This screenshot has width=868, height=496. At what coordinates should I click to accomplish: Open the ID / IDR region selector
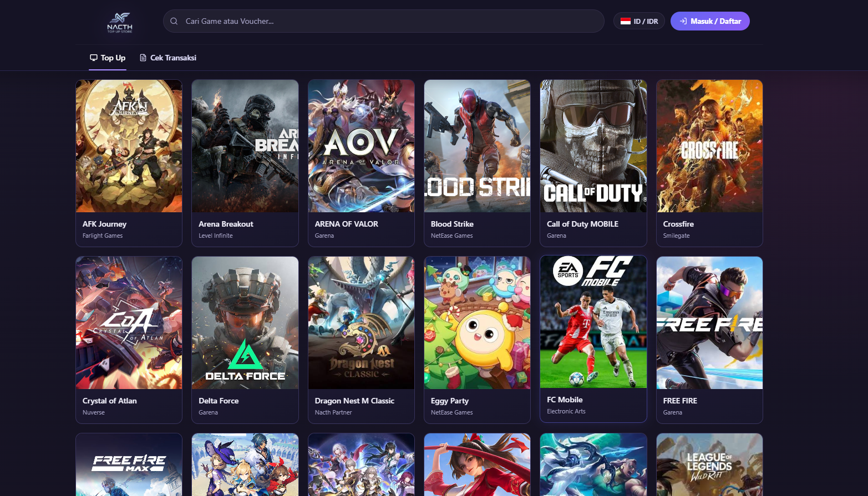click(x=639, y=21)
